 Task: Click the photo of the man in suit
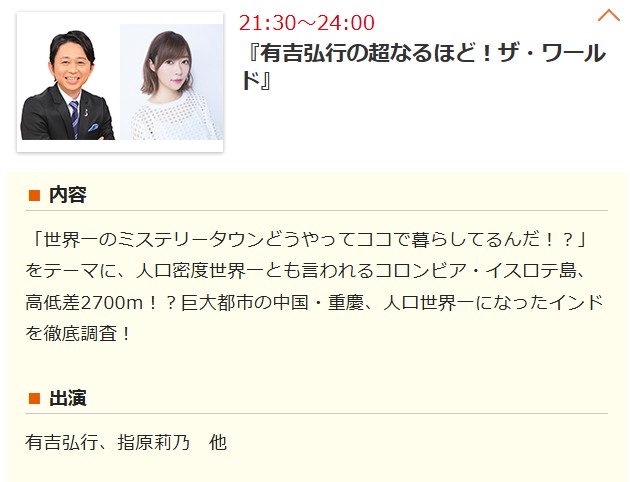pyautogui.click(x=68, y=85)
